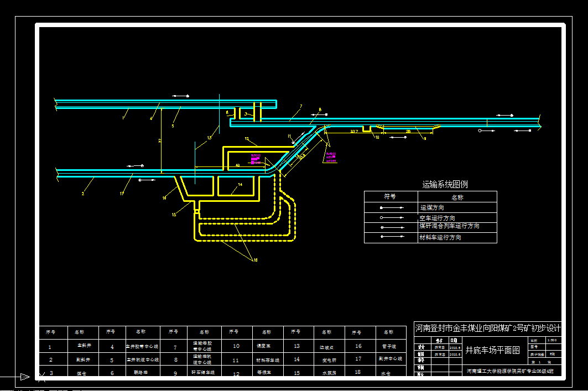
Task: Select the '30.5' diagonal dimension text
Action: [302, 156]
